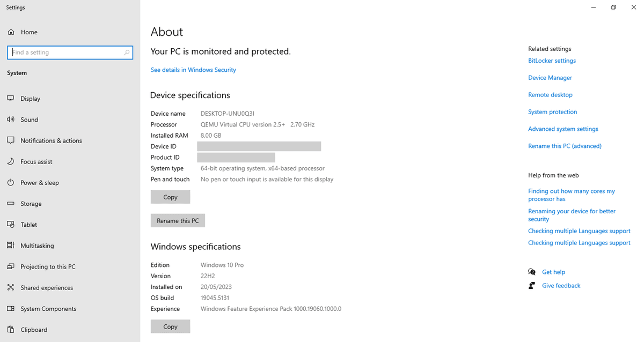Click the No pen or touch input text
This screenshot has height=342, width=644.
(267, 180)
